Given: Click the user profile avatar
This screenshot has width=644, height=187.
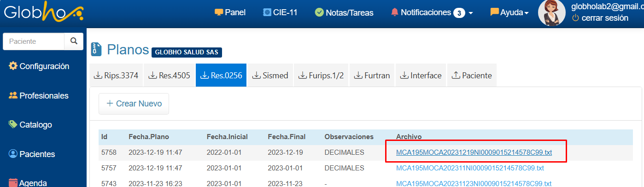Looking at the screenshot, I should pos(551,13).
